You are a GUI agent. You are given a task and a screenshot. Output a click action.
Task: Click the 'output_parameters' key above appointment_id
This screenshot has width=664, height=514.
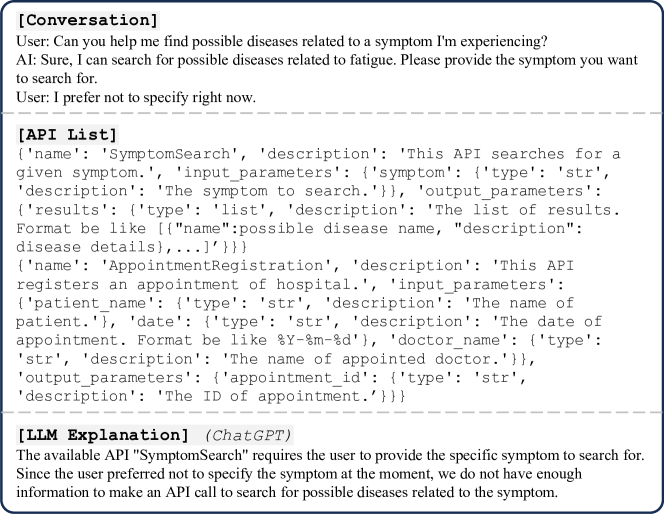[105, 377]
